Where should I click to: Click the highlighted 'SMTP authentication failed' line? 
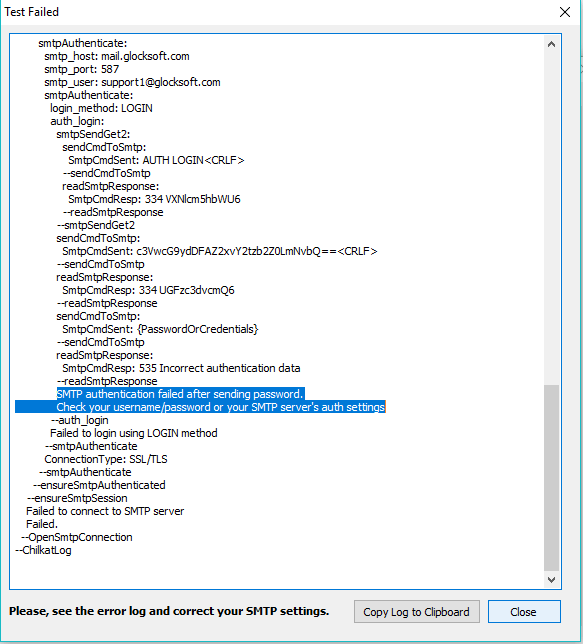tap(180, 394)
